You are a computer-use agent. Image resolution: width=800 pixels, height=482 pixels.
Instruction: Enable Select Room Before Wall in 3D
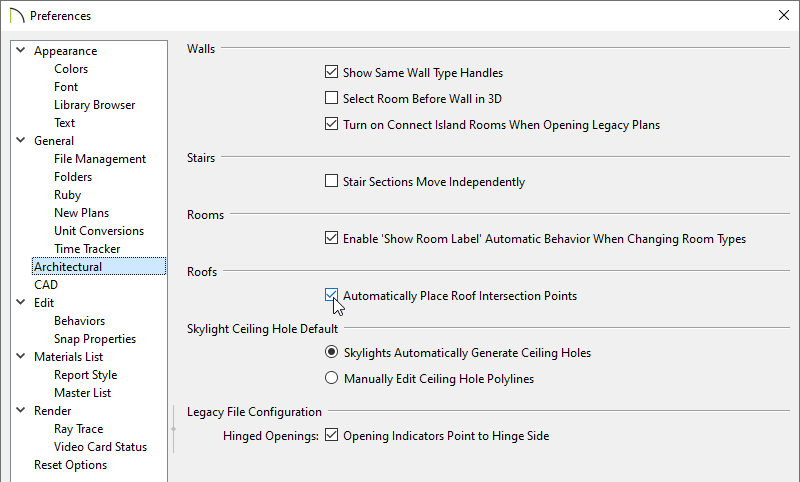[x=332, y=97]
